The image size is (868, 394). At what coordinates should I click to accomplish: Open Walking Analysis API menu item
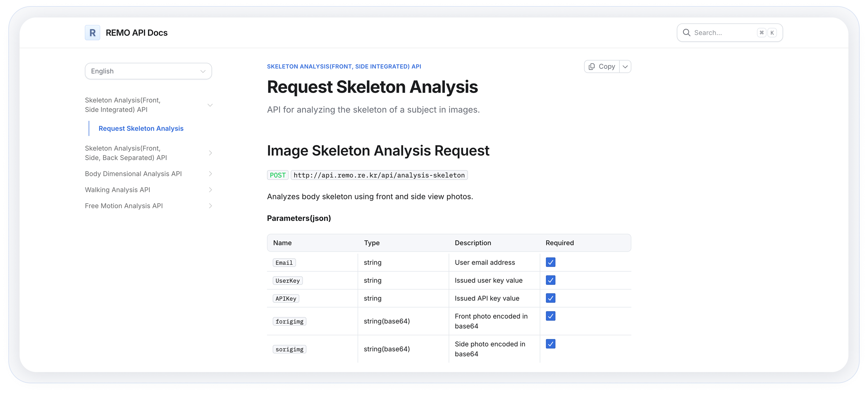coord(118,190)
